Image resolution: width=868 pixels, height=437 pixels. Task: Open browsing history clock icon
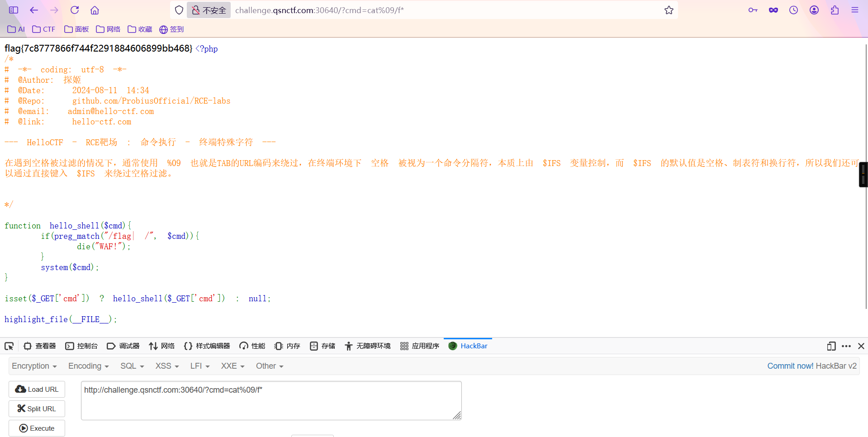tap(793, 10)
